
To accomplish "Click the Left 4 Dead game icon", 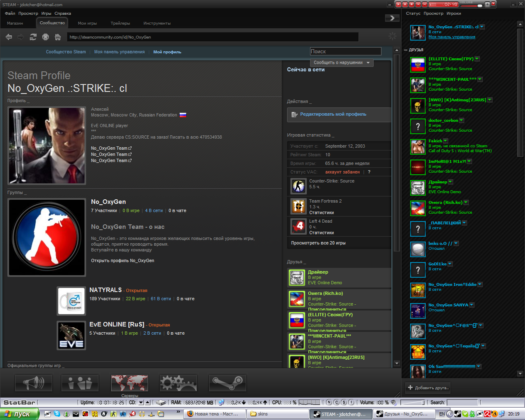I will (298, 226).
